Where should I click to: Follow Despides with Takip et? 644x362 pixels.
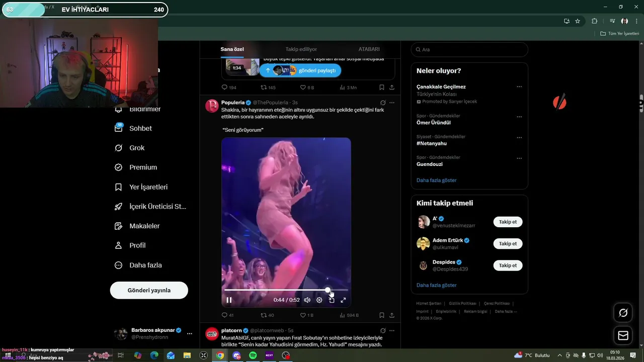point(508,265)
